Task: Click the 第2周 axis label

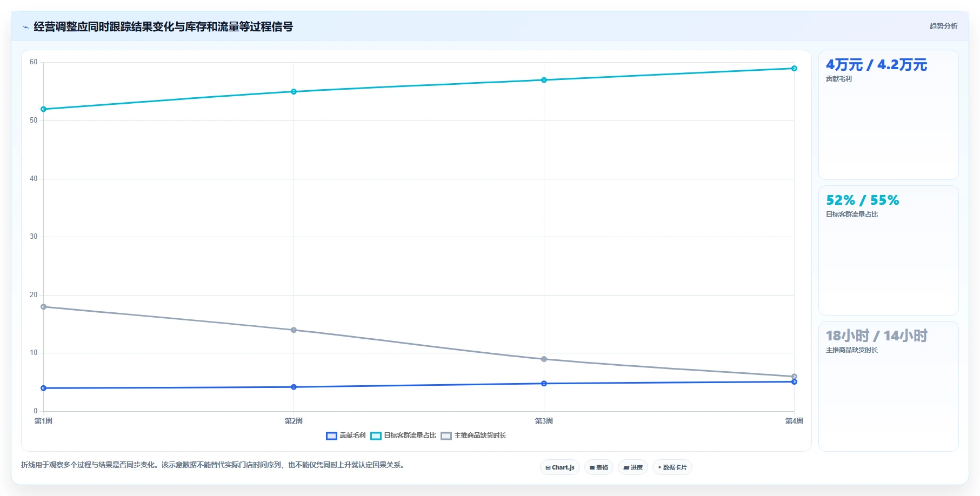Action: click(x=294, y=421)
